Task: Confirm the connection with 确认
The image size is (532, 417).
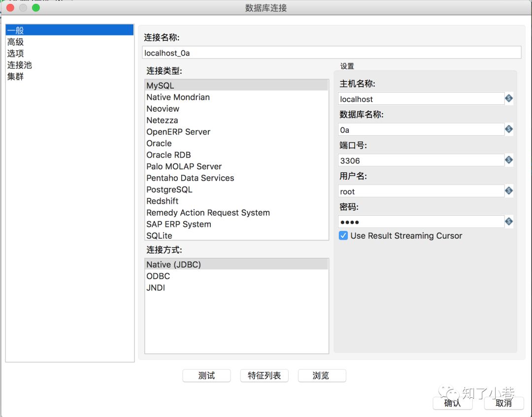Action: (x=452, y=403)
